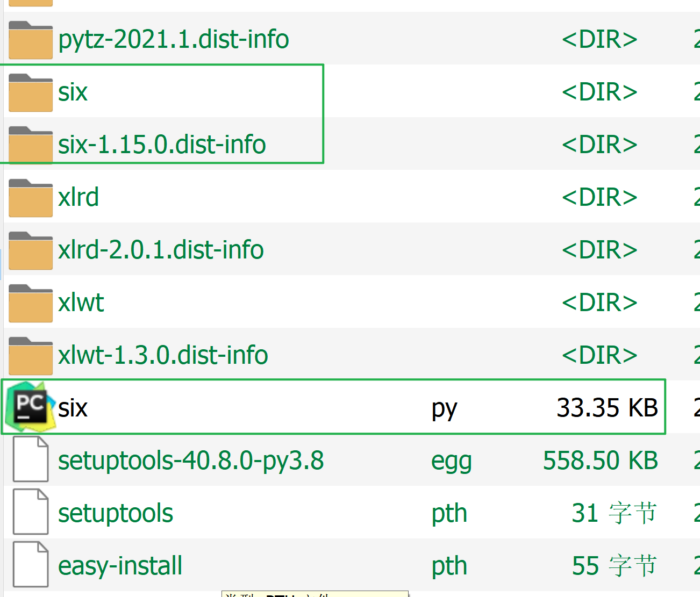Click the 558.50 KB size of setuptools egg
This screenshot has height=597, width=700.
600,459
